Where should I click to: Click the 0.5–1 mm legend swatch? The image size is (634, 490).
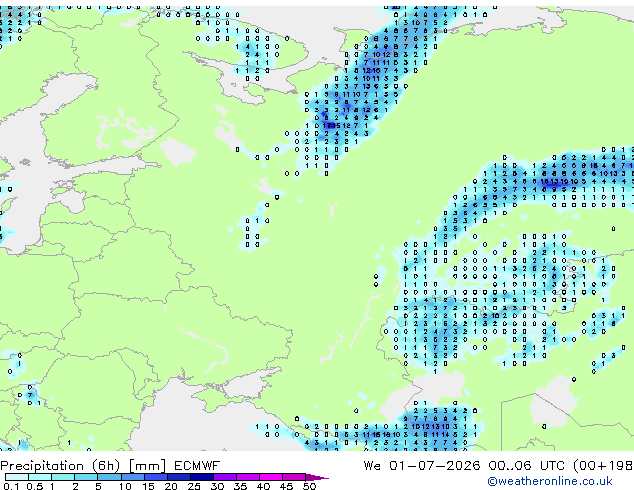(x=40, y=477)
